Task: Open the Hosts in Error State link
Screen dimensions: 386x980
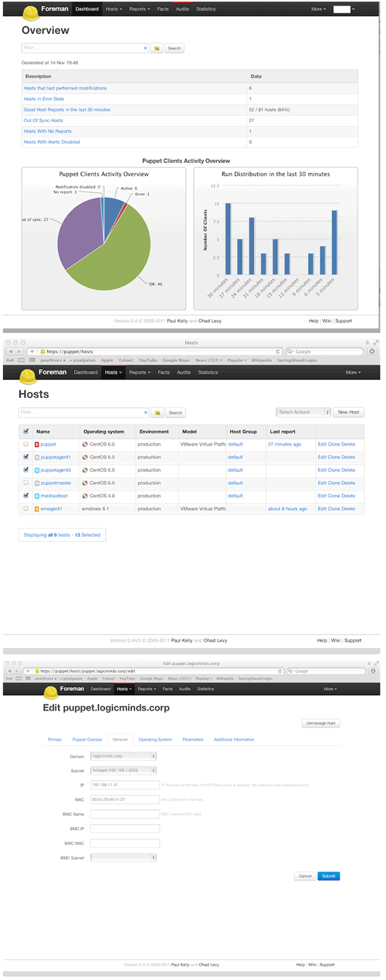Action: 44,99
